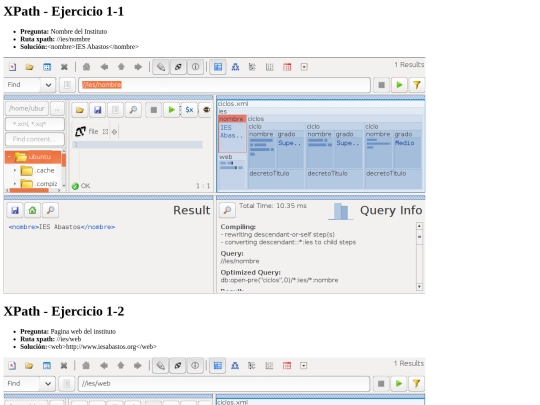Click editor $x external variables icon
Image resolution: width=540 pixels, height=405 pixels.
[189, 110]
